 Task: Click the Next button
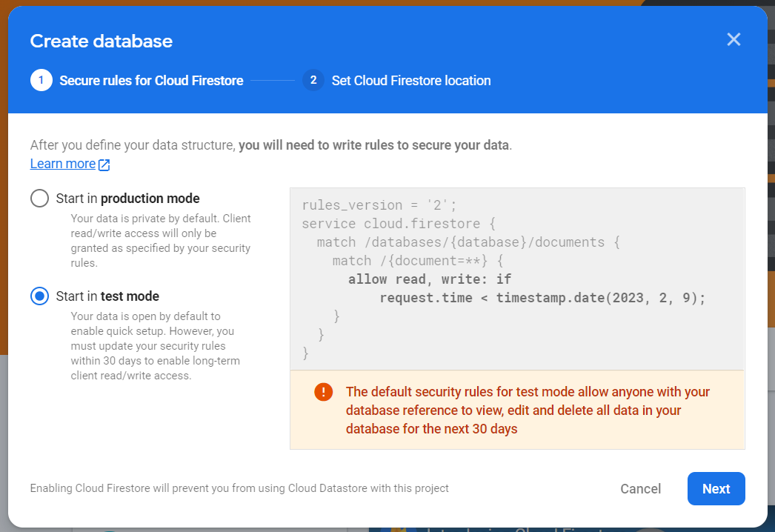click(x=716, y=488)
